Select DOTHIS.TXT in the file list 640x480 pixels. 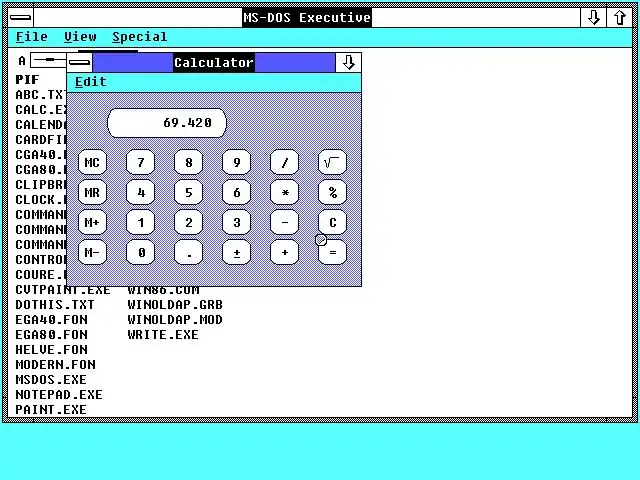(55, 305)
